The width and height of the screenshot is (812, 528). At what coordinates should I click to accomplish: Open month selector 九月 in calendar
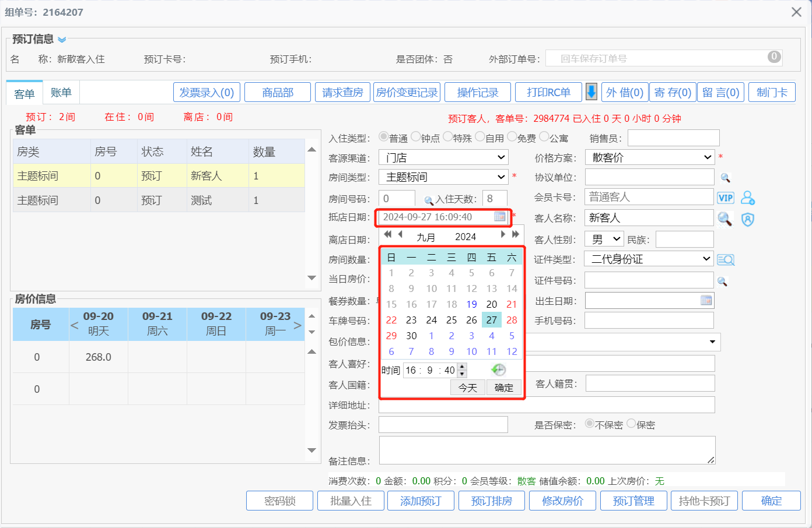pyautogui.click(x=426, y=237)
